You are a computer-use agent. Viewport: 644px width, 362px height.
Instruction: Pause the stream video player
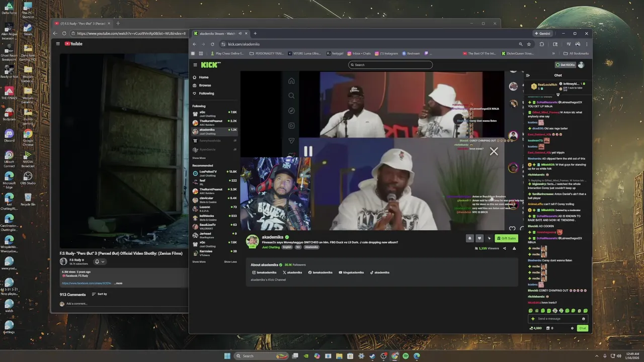click(308, 151)
